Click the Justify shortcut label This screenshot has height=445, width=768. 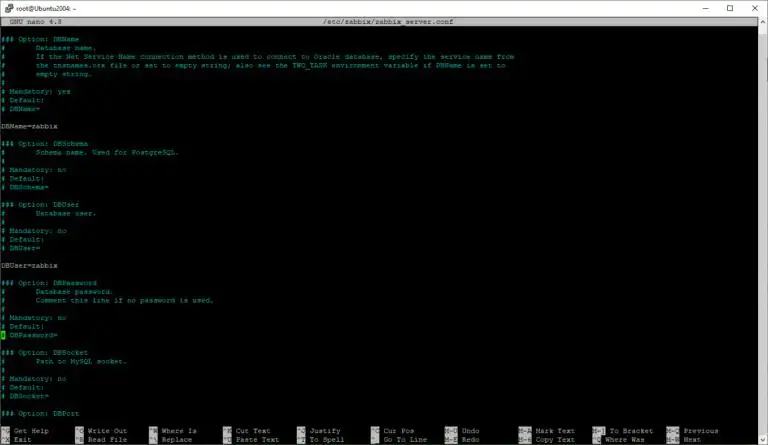325,431
